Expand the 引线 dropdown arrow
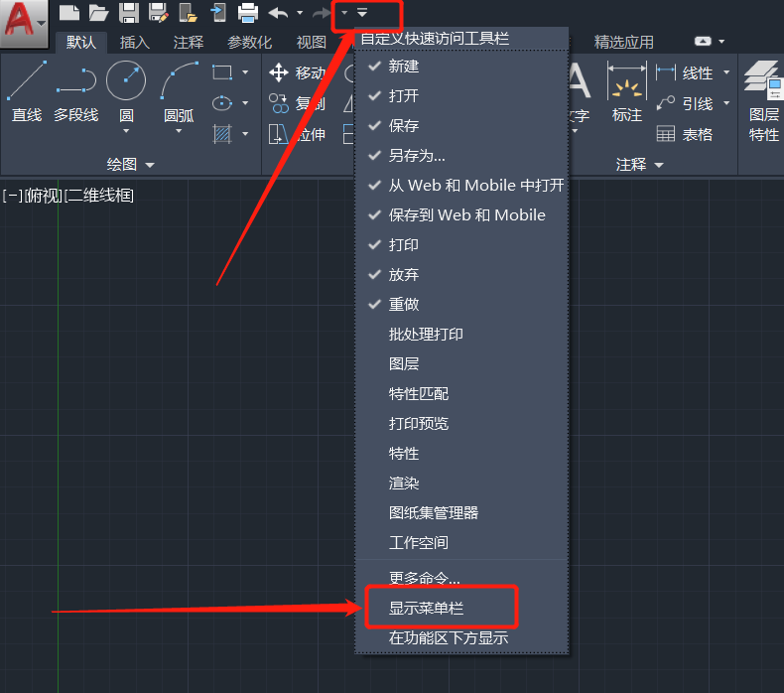Screen dimensions: 784x693 tap(726, 103)
